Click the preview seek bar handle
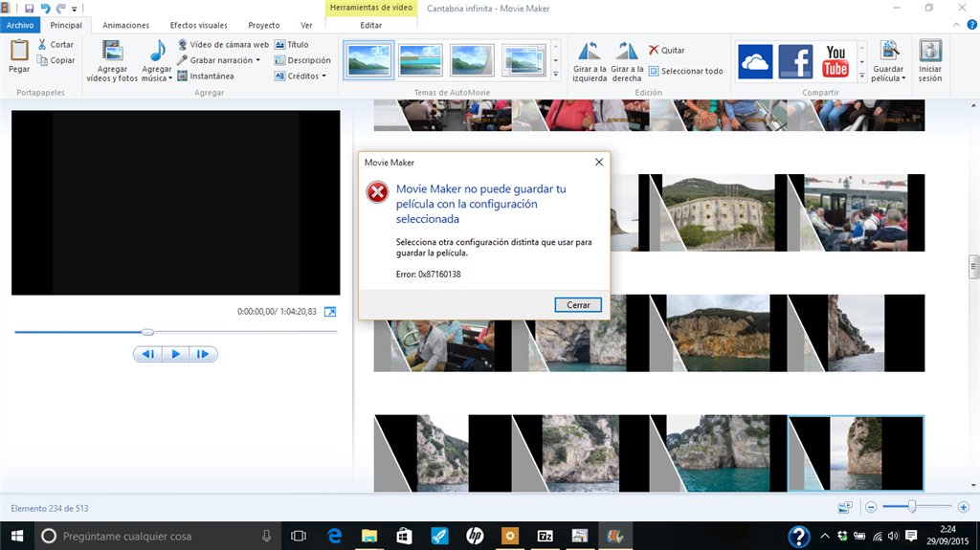 coord(147,332)
